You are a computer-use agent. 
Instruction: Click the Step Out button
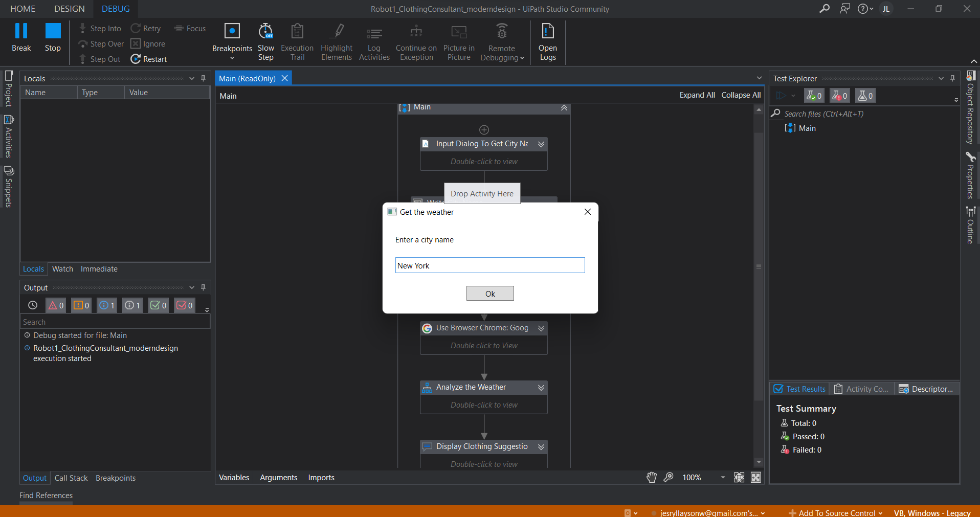click(100, 59)
